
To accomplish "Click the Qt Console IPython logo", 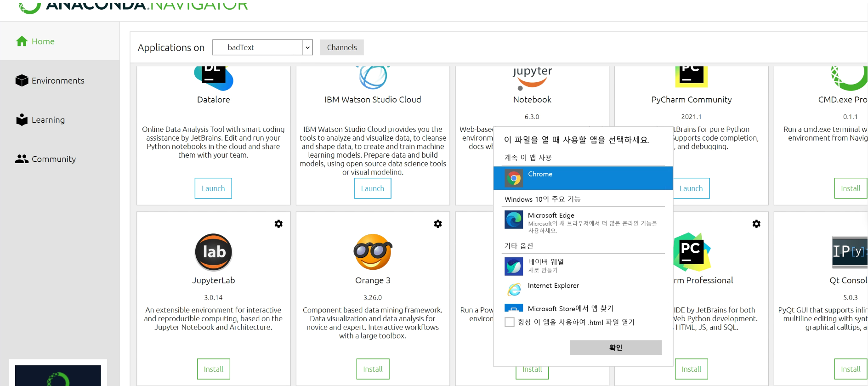I will [x=850, y=252].
